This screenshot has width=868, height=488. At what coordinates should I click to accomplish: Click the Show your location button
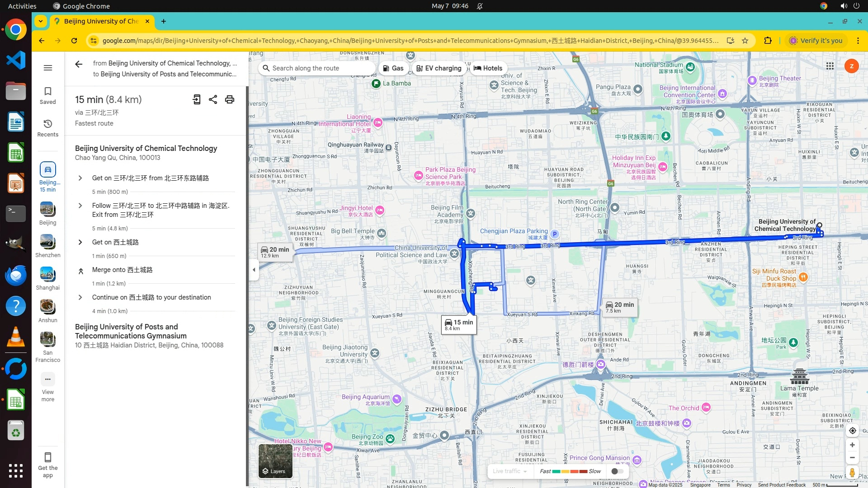click(x=852, y=431)
